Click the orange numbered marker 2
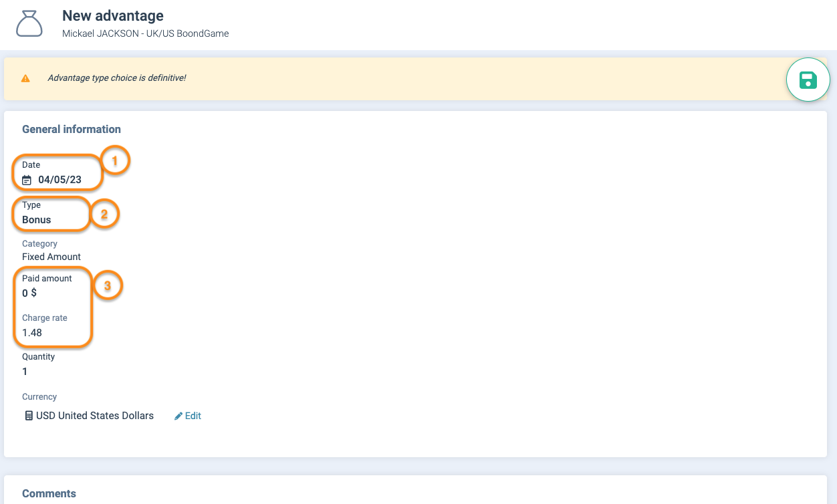Screen dimensions: 837x504 104,215
